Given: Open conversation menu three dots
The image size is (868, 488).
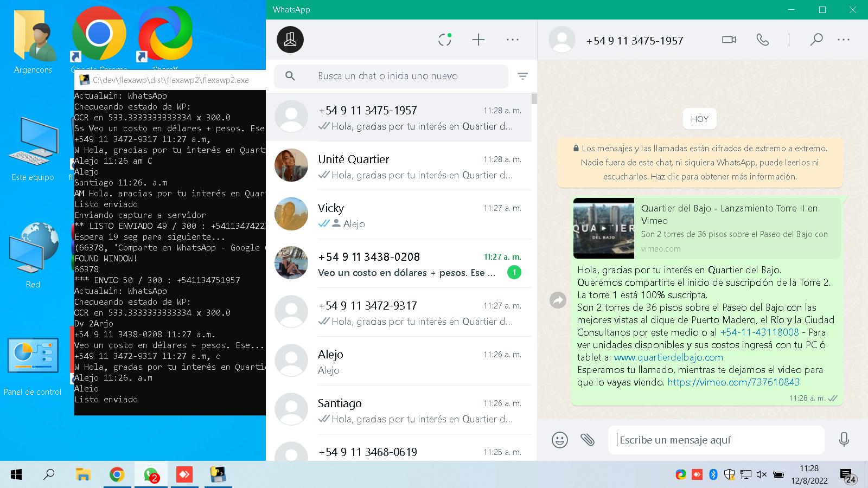Looking at the screenshot, I should click(x=844, y=40).
